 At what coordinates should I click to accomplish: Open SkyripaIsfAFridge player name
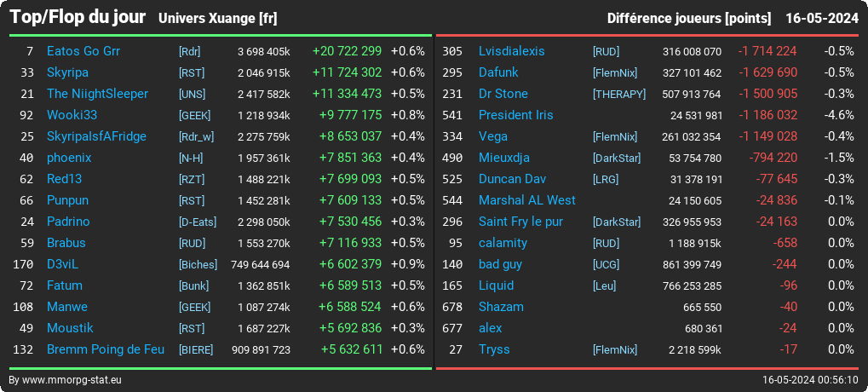click(x=97, y=136)
